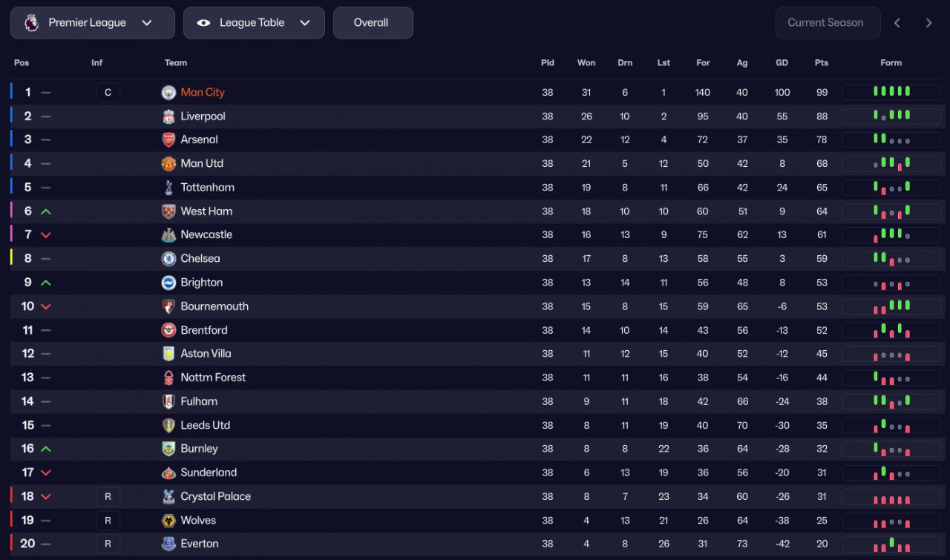Click the Wolves club crest
The height and width of the screenshot is (560, 950).
(x=168, y=521)
